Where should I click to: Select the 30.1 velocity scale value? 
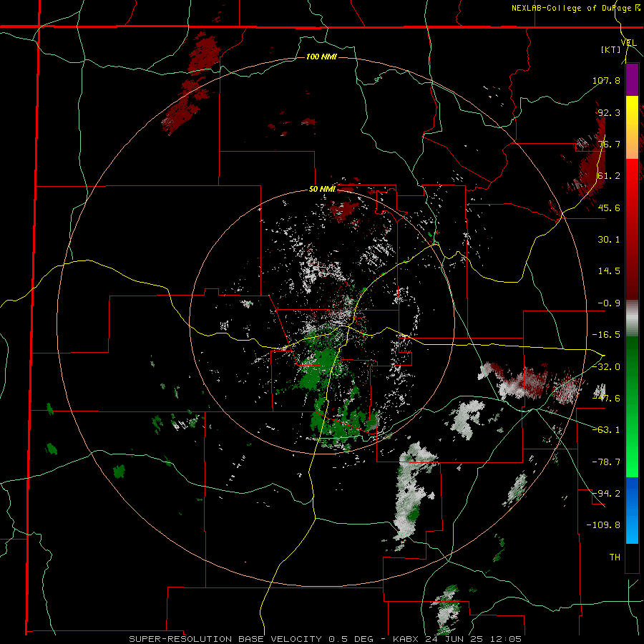click(609, 240)
